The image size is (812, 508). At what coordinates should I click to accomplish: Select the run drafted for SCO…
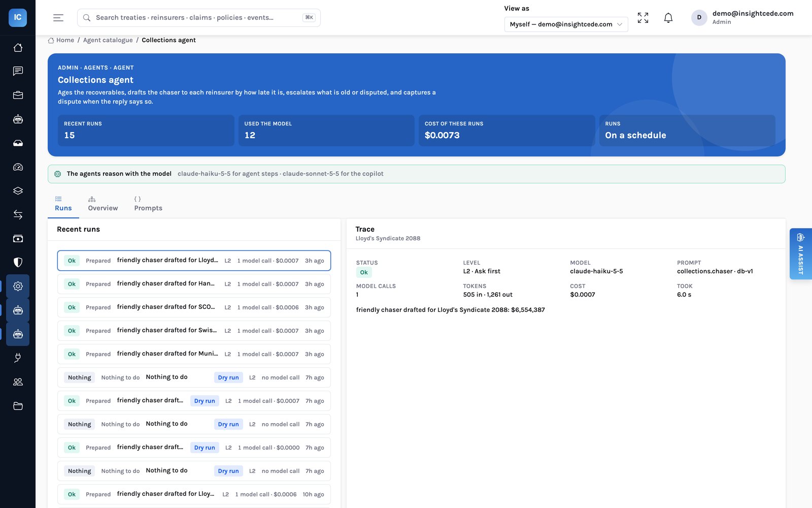pyautogui.click(x=194, y=307)
